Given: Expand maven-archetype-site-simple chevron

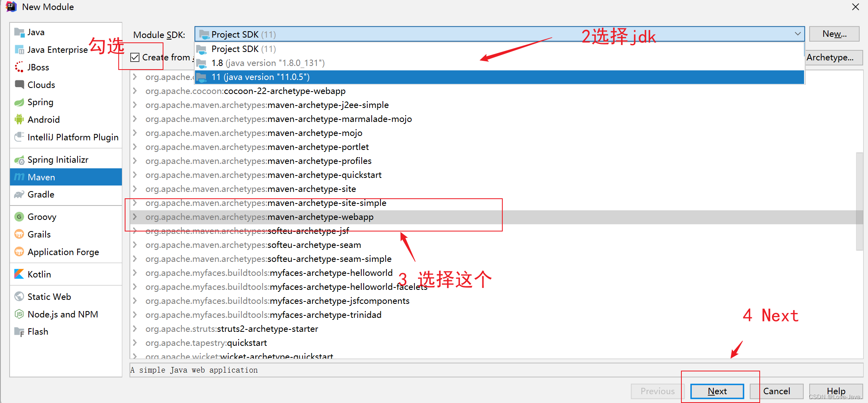Looking at the screenshot, I should click(x=135, y=203).
